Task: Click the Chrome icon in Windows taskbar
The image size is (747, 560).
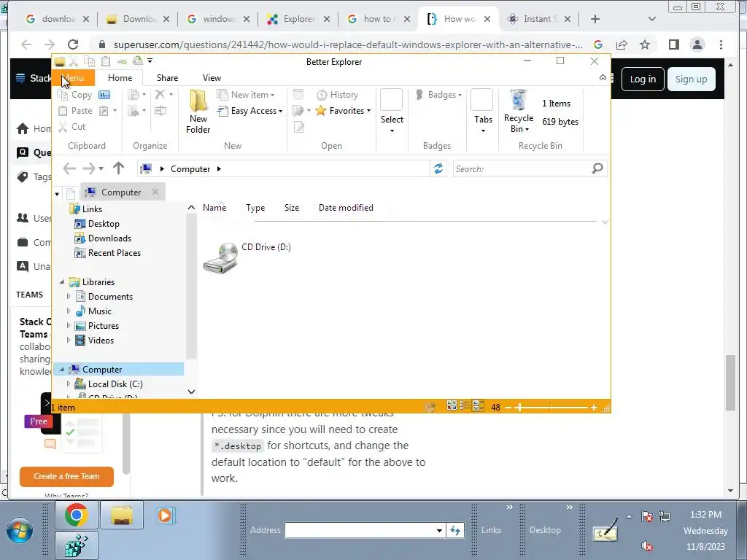Action: pyautogui.click(x=76, y=515)
